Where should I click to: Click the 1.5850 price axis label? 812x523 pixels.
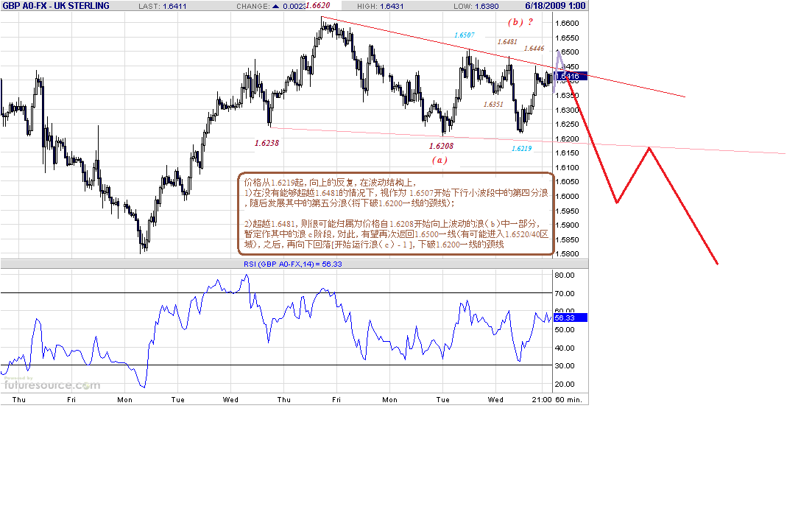click(x=567, y=239)
